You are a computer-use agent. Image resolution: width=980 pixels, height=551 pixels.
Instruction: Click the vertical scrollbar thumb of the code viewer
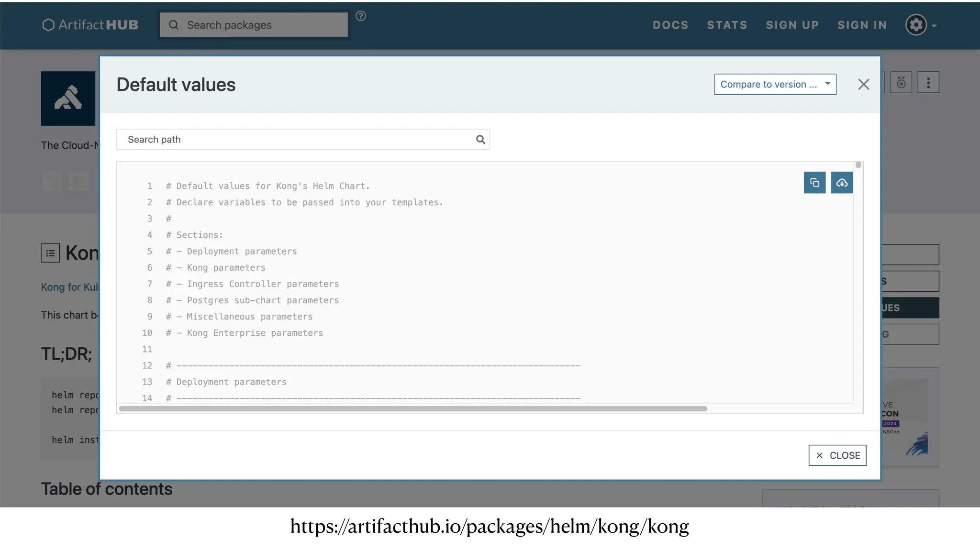(858, 165)
